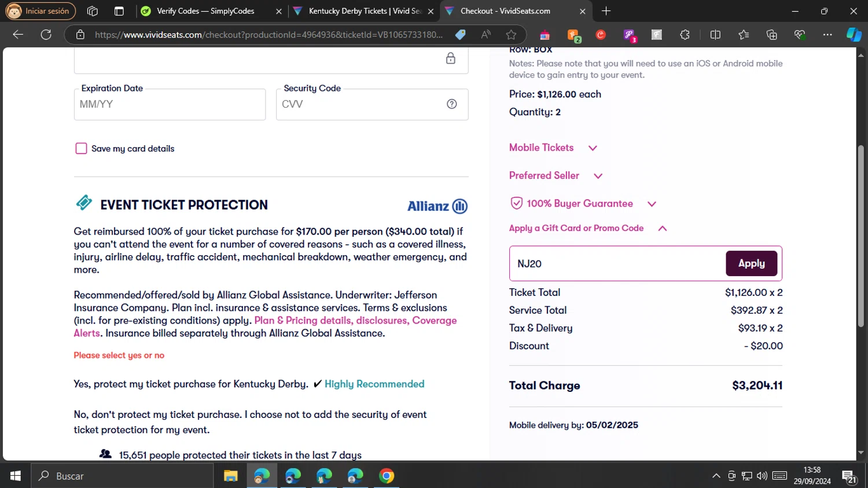
Task: Click the Expiration Date MM/YY field
Action: coord(170,105)
